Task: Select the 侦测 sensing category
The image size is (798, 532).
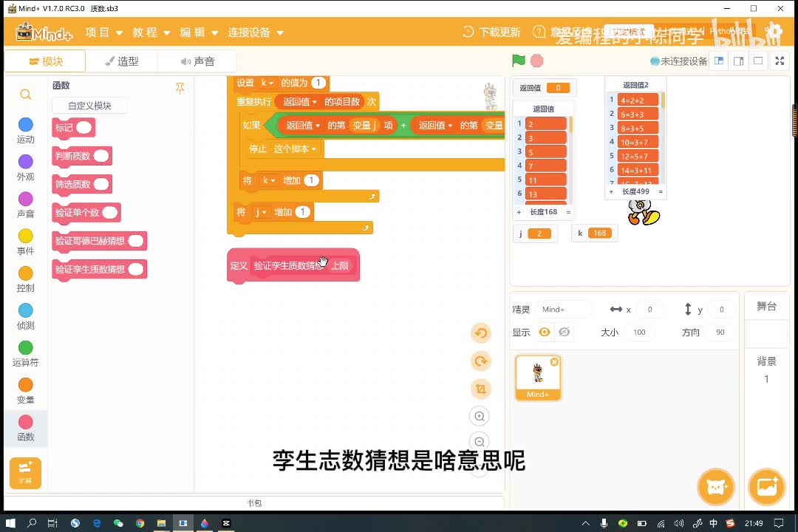Action: (25, 316)
